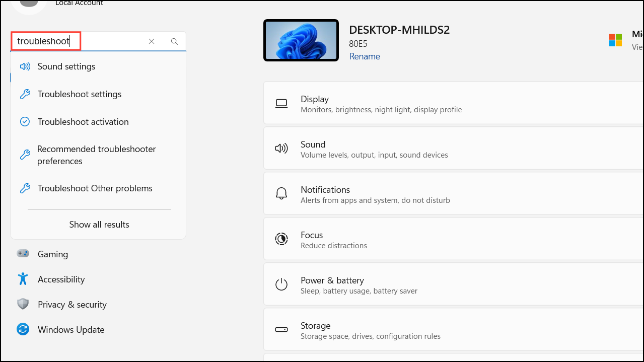Image resolution: width=644 pixels, height=362 pixels.
Task: Open Troubleshoot Other problems result
Action: (98, 188)
